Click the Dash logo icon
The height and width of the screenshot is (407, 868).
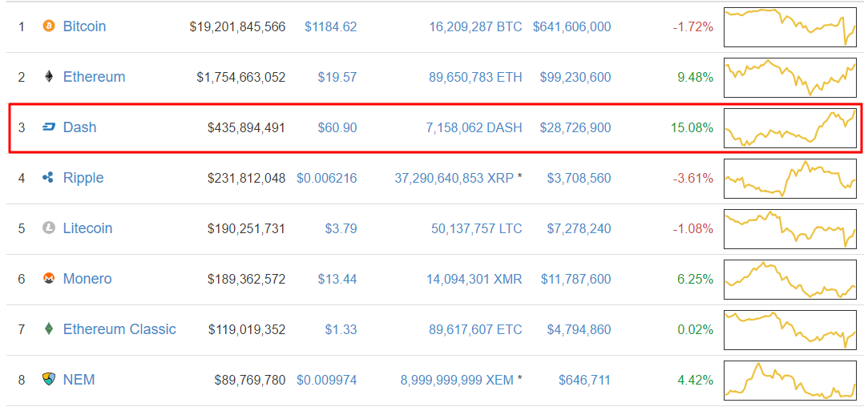click(49, 127)
